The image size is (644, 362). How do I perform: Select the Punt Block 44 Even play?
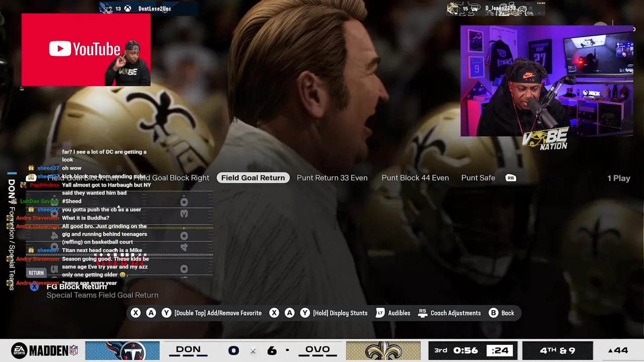415,178
